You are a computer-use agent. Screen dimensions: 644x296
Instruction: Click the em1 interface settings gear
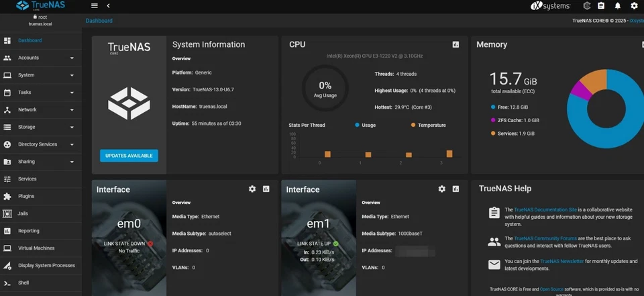[441, 189]
